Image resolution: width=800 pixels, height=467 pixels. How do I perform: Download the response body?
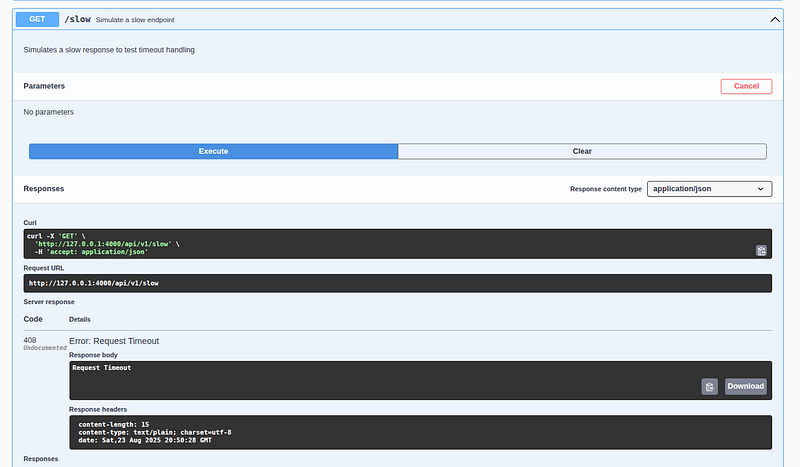[x=745, y=386]
